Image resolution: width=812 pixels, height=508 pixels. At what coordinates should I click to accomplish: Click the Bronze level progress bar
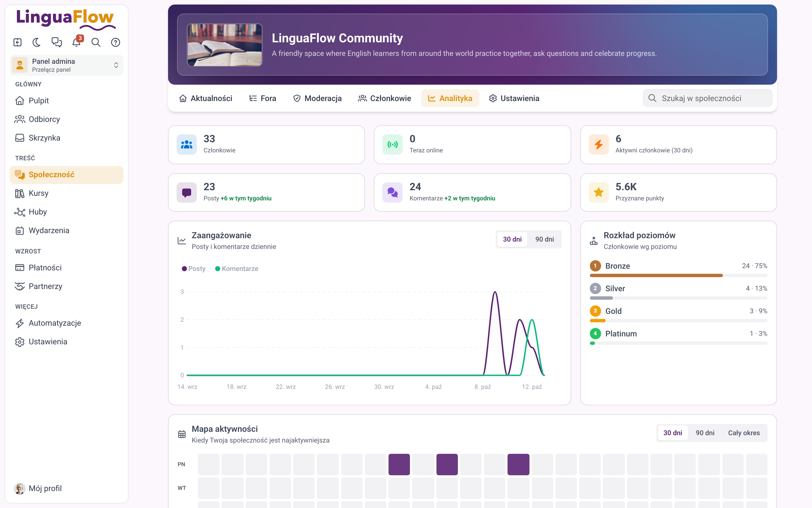678,275
